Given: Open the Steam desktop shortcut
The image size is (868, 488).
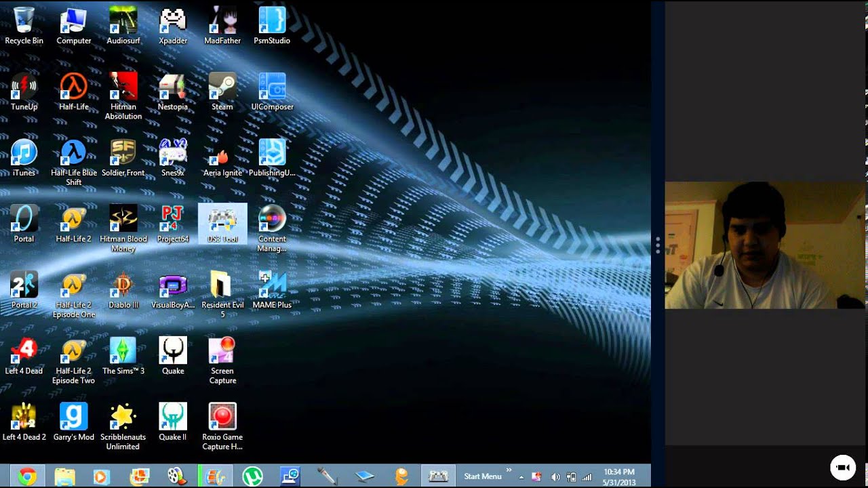Looking at the screenshot, I should coord(222,92).
